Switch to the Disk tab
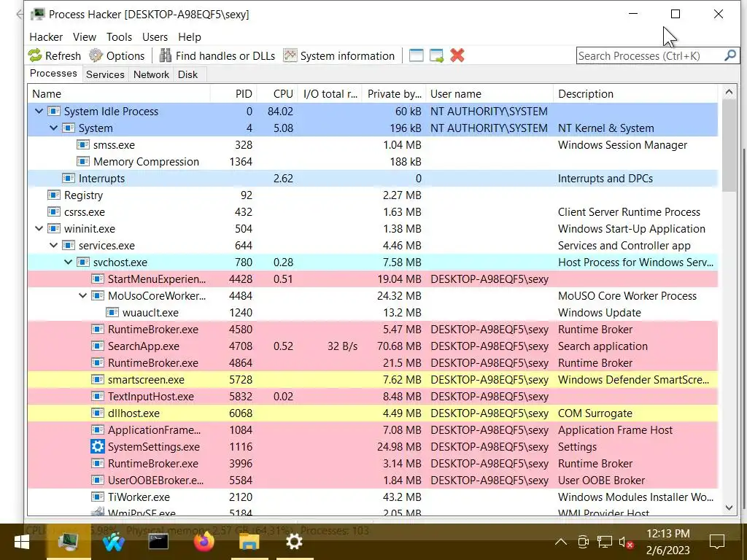747x560 pixels. coord(187,75)
